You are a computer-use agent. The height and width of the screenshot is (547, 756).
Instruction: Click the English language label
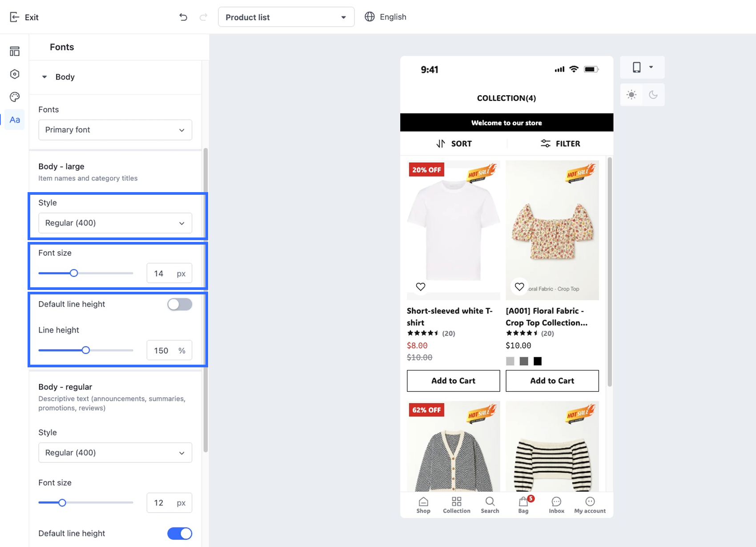pos(393,17)
